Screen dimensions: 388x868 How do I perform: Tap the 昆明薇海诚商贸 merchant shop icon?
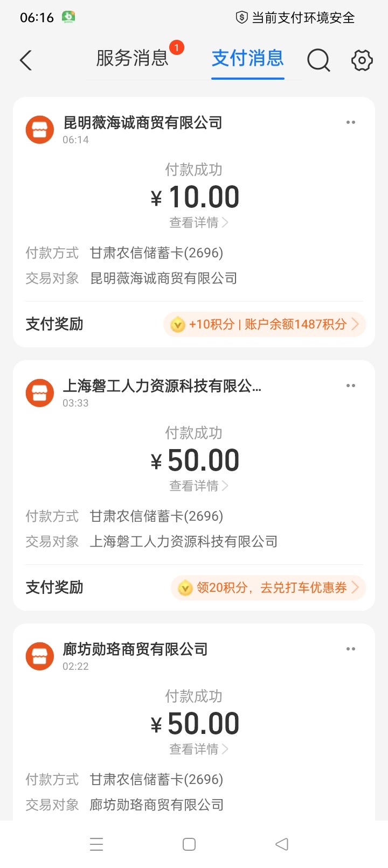(x=40, y=130)
